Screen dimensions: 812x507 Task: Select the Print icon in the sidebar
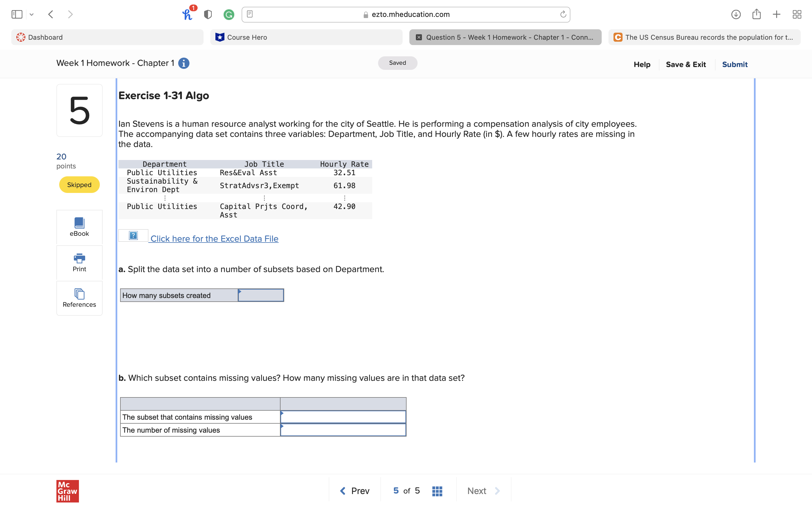pos(79,262)
